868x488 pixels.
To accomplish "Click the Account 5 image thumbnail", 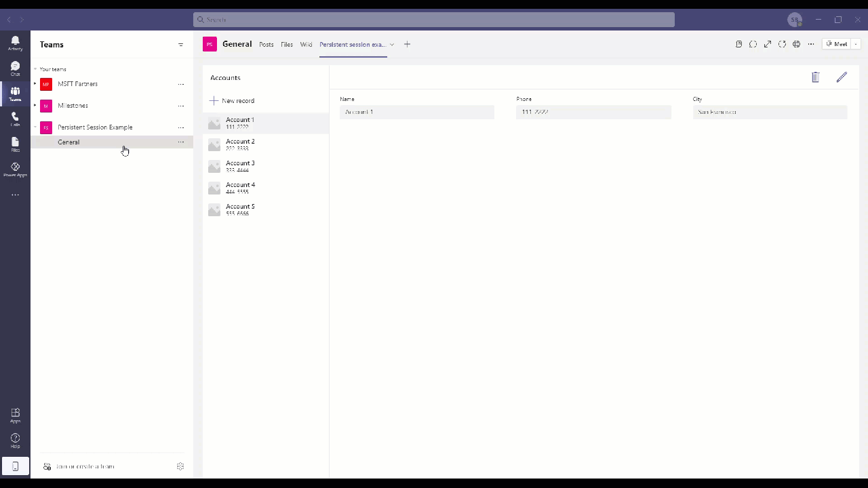I will pos(214,210).
